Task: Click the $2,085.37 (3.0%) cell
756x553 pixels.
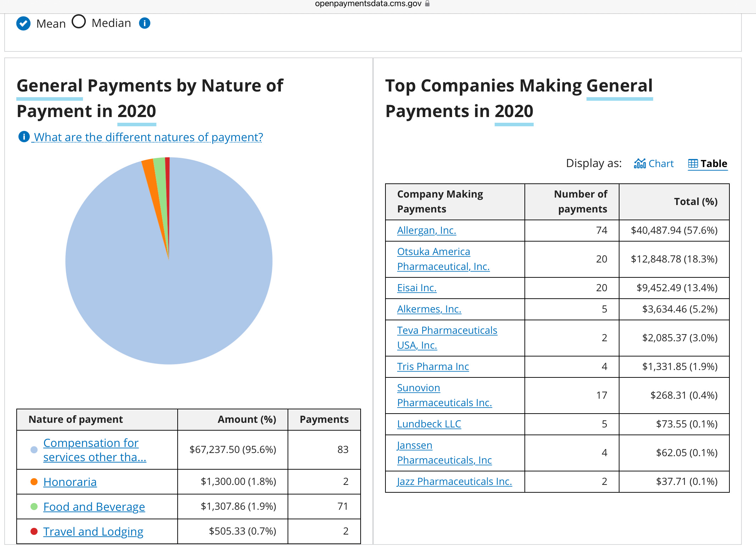Action: (674, 338)
